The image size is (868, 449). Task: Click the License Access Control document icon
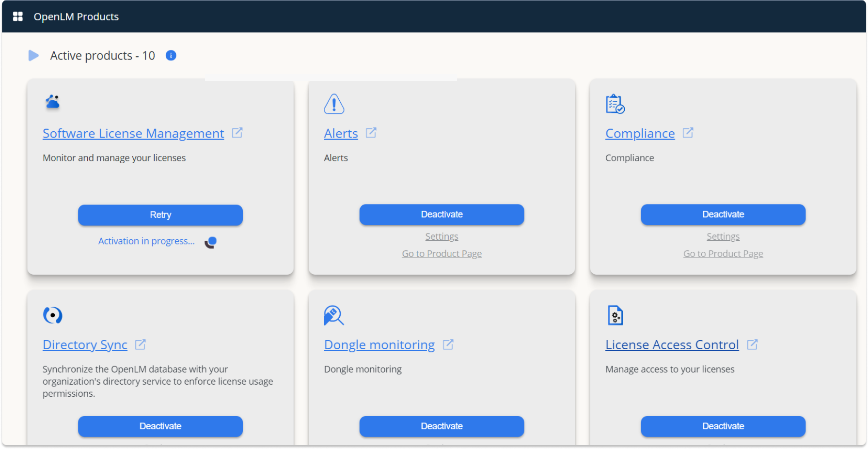click(615, 315)
